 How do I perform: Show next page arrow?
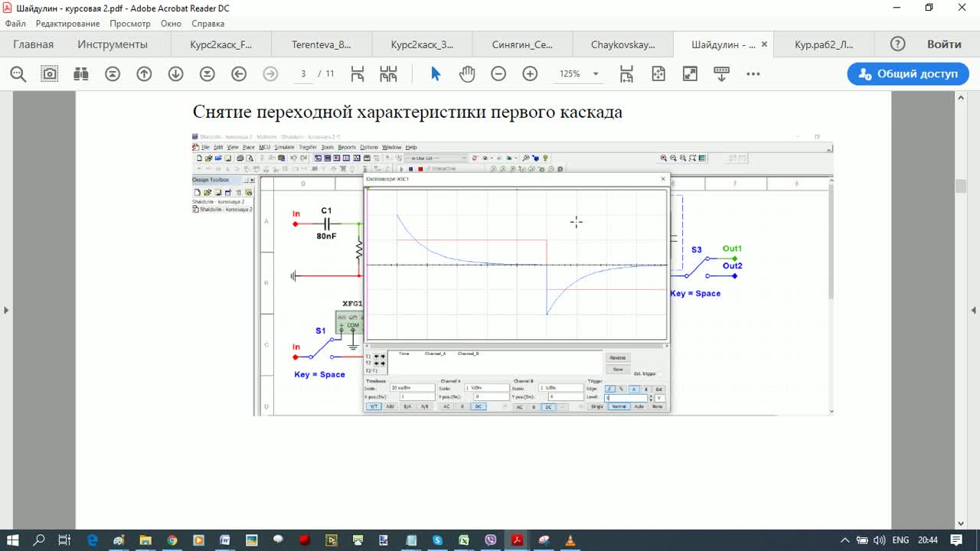175,74
